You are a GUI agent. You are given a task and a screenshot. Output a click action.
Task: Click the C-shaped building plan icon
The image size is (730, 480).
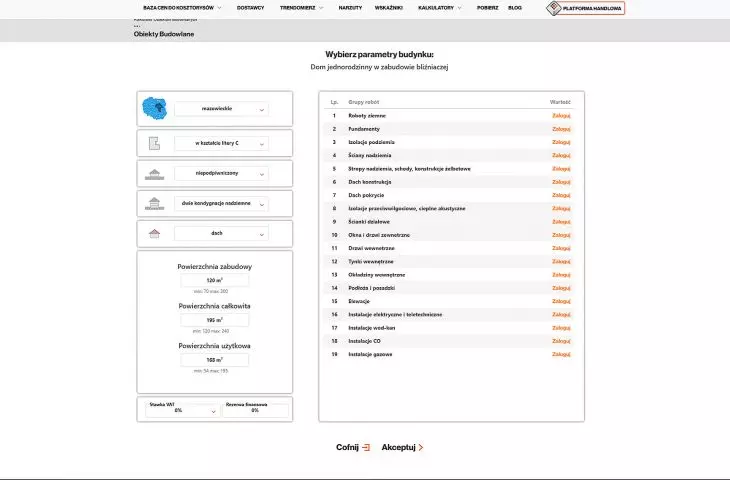pos(154,143)
